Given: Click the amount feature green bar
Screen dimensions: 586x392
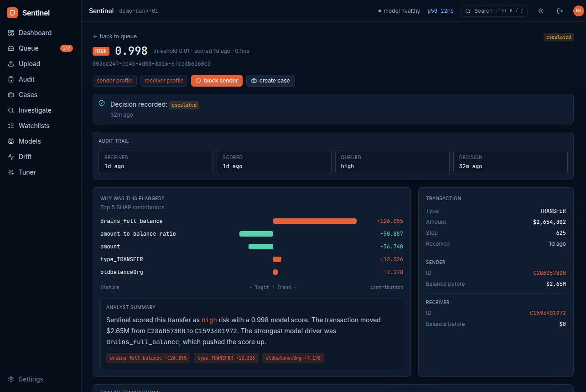Looking at the screenshot, I should pos(261,247).
